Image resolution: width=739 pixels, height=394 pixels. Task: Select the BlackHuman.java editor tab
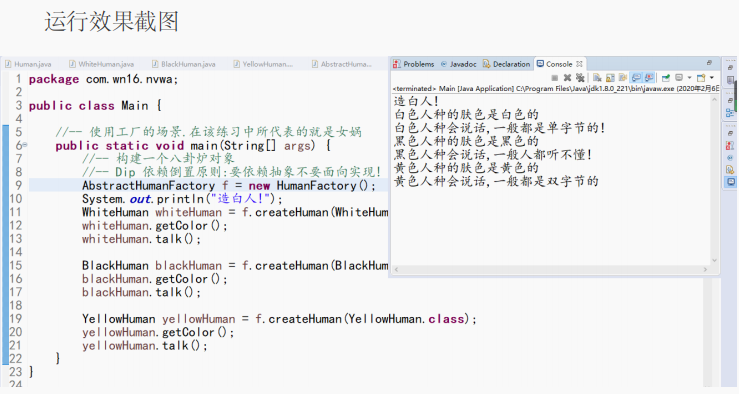[184, 64]
